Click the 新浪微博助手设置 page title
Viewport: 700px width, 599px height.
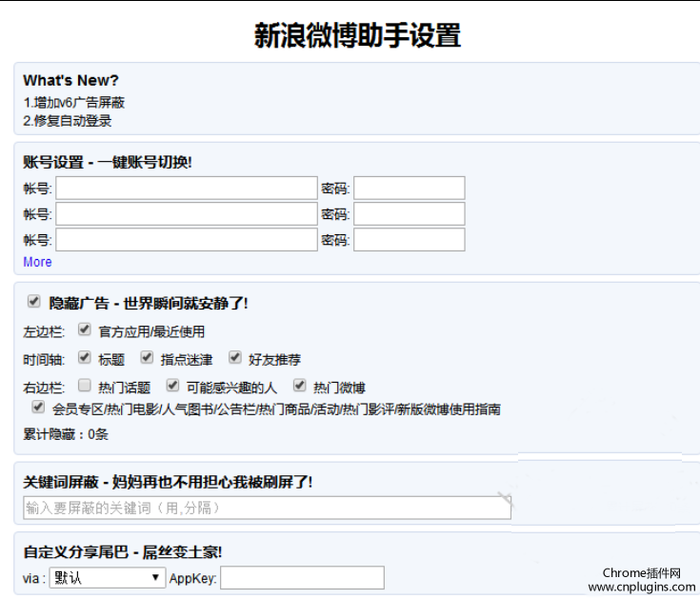coord(357,35)
